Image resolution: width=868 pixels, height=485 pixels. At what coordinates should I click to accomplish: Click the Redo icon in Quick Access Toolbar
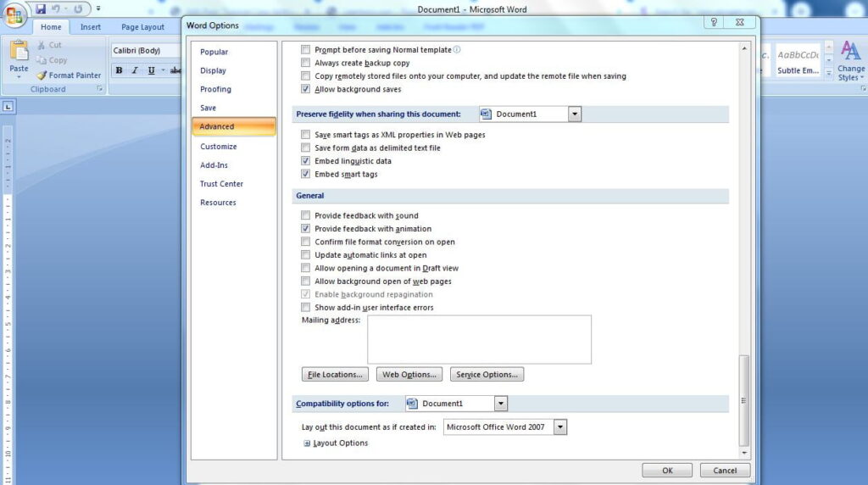click(78, 8)
